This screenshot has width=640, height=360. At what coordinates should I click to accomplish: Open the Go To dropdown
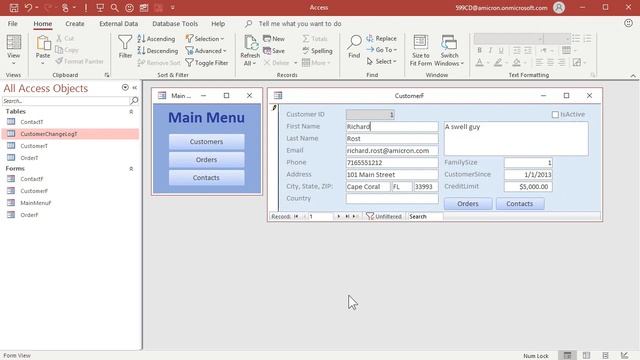pos(382,50)
